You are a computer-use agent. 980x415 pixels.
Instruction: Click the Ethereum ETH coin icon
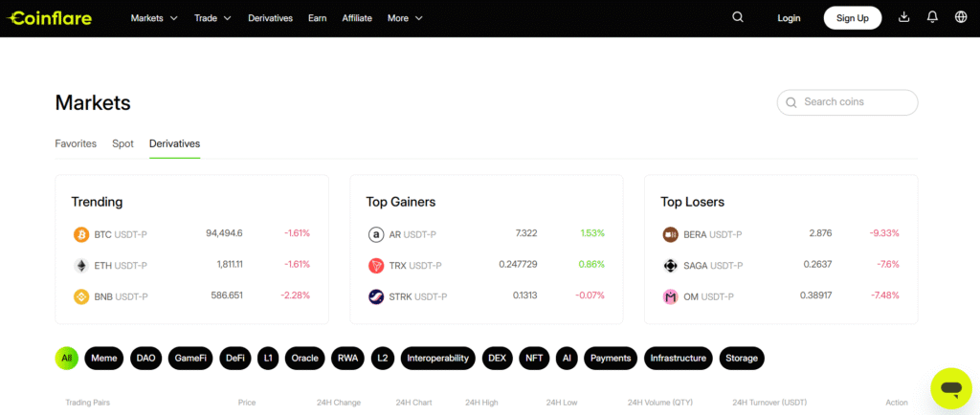pos(81,265)
